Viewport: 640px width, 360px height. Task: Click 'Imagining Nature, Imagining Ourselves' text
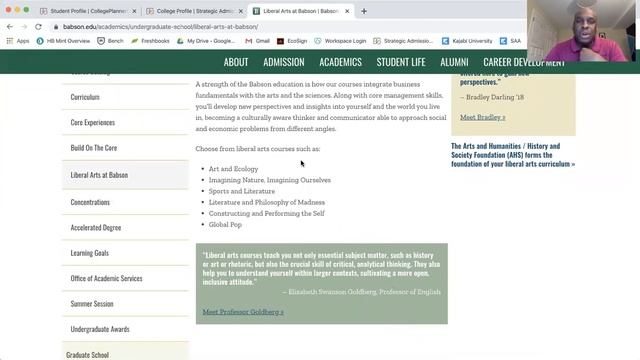point(270,180)
